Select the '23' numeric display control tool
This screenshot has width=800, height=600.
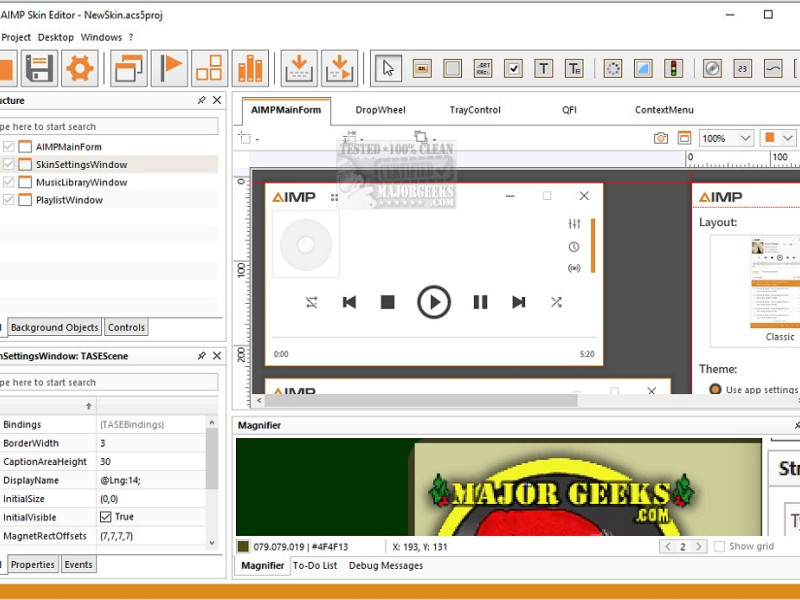[742, 68]
